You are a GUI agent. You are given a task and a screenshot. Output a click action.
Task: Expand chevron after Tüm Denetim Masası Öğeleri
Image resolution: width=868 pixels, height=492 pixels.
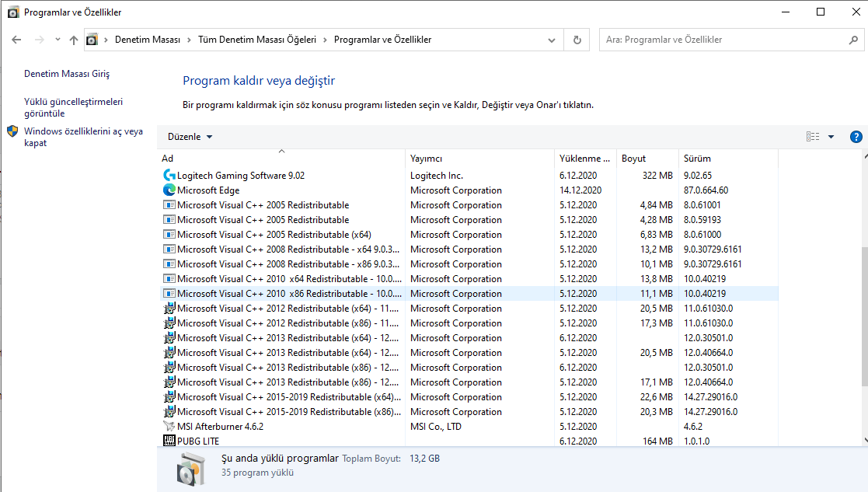(325, 40)
